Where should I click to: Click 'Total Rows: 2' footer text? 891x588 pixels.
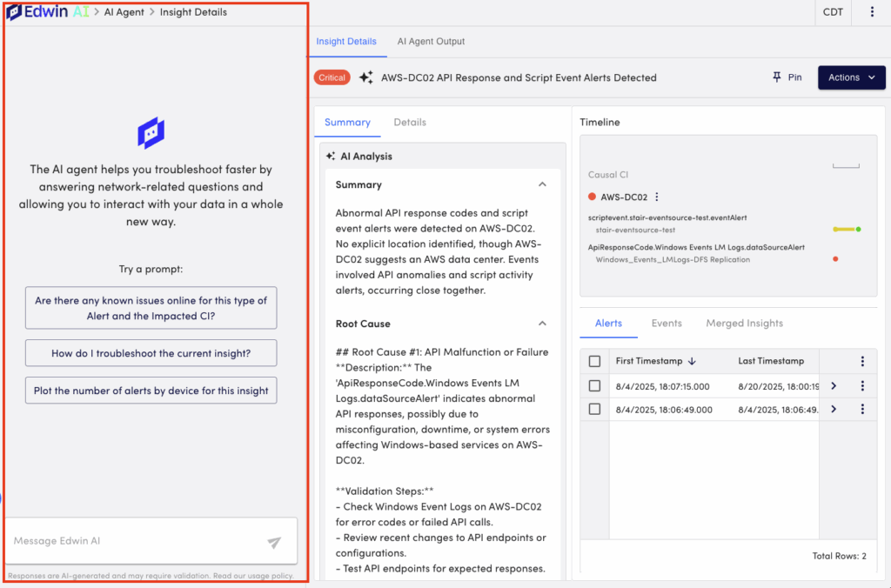(x=840, y=556)
